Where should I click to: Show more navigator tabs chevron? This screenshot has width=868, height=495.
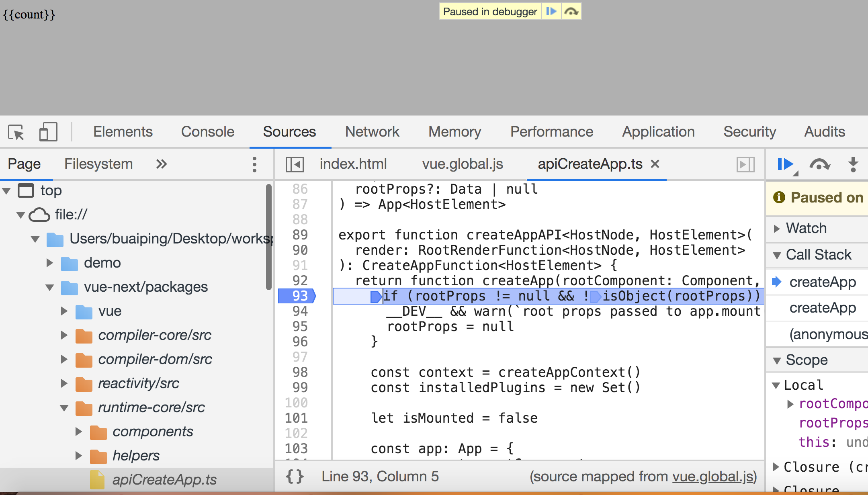[162, 164]
